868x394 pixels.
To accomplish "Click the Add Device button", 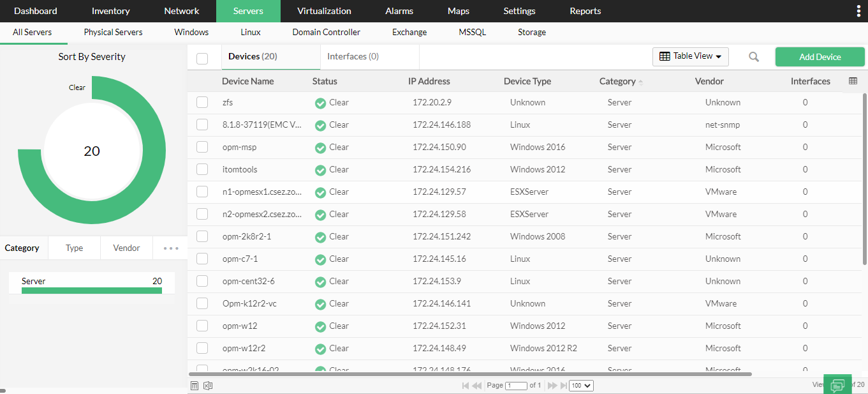I will pyautogui.click(x=820, y=57).
